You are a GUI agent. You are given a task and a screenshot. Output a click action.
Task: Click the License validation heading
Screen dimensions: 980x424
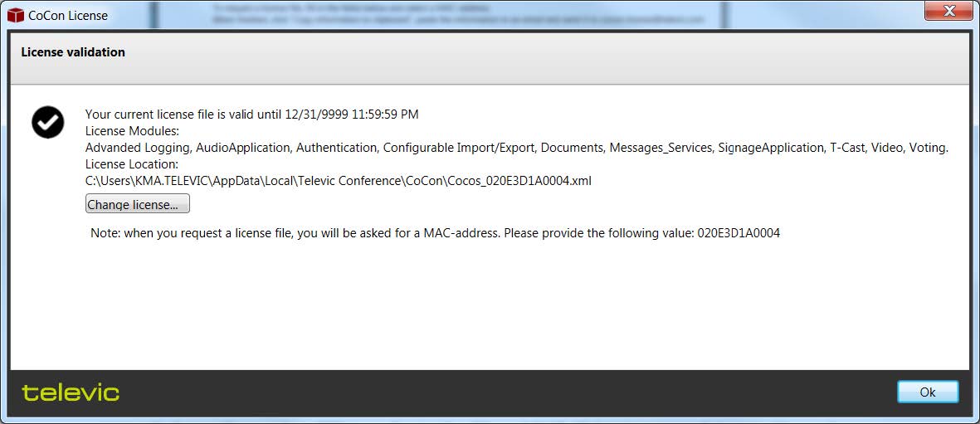point(73,52)
